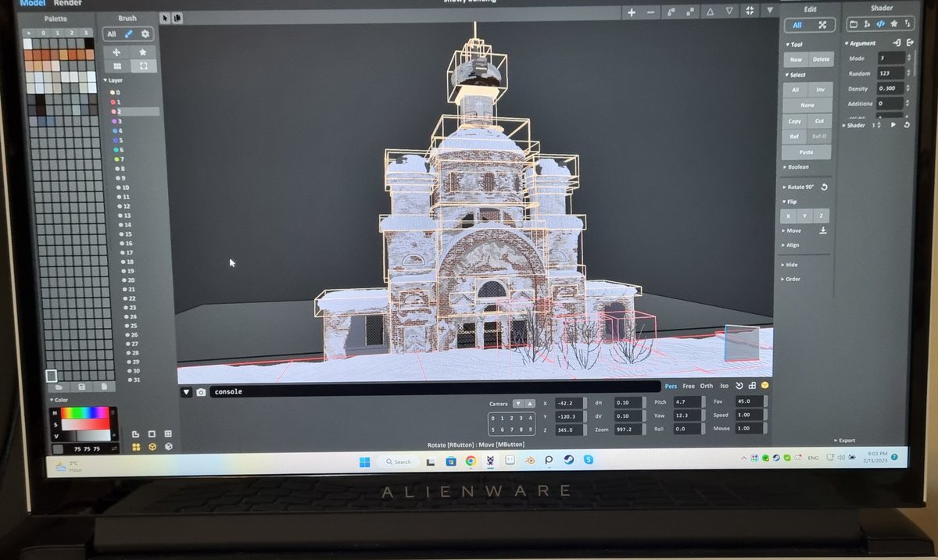Switch to Iso projection mode
The image size is (938, 560).
coord(724,386)
